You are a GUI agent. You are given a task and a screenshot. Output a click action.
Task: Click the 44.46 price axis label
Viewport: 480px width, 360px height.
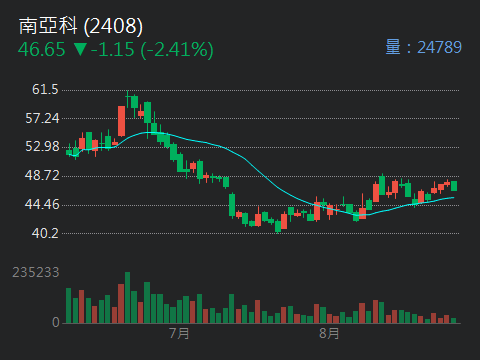pos(42,204)
